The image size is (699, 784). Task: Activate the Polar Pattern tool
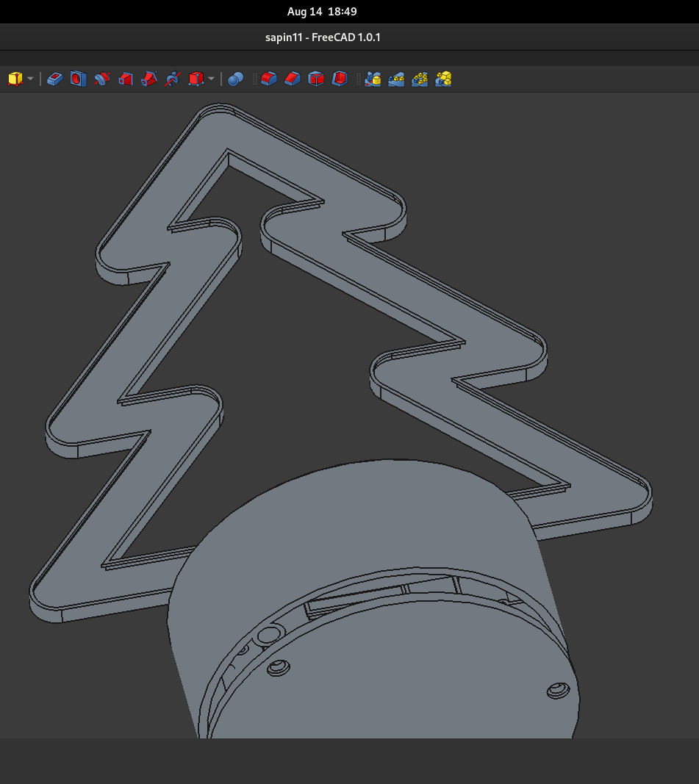point(420,79)
